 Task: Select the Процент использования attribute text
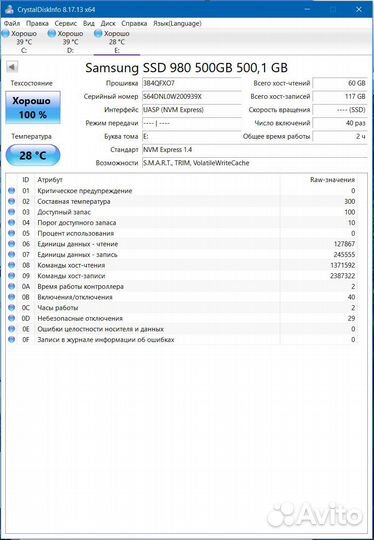pos(75,233)
